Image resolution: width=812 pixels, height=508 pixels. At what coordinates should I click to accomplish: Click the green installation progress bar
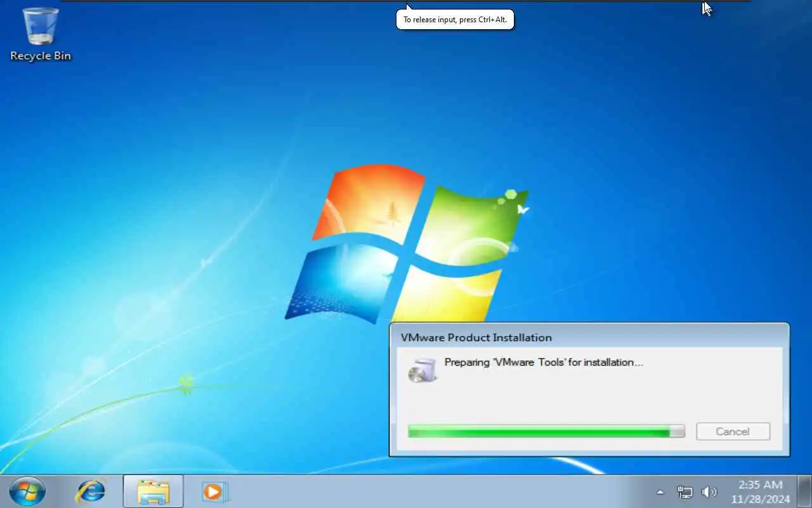(546, 431)
